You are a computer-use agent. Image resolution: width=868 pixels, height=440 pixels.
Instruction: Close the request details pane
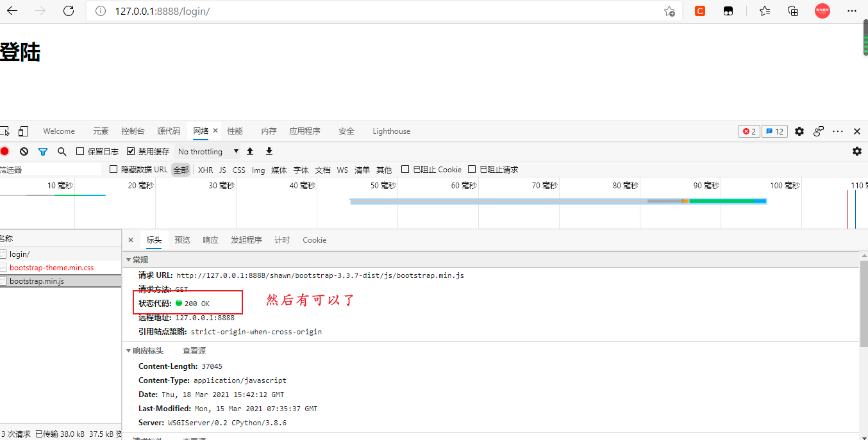131,240
